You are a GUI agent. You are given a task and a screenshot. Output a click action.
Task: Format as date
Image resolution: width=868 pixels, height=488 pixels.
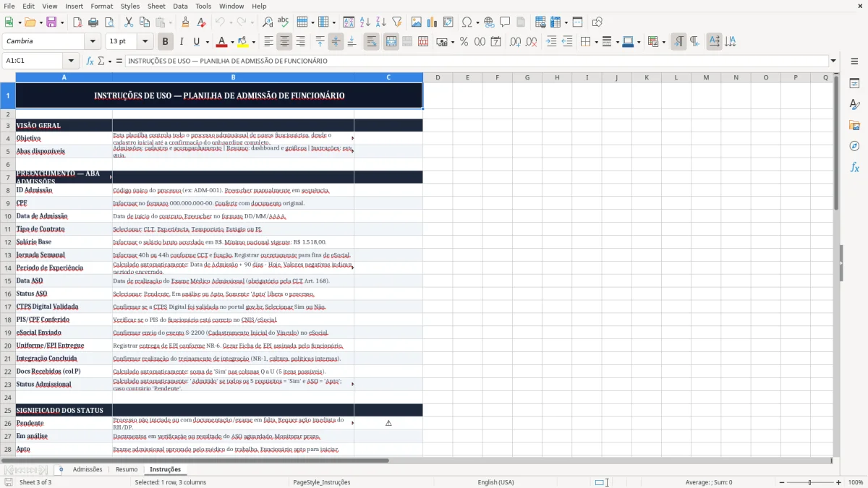tap(495, 42)
